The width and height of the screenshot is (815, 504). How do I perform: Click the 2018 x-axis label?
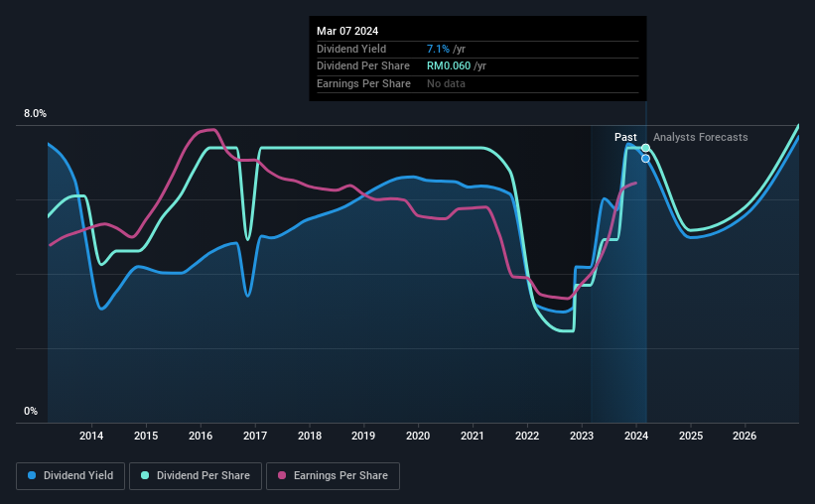pos(310,436)
